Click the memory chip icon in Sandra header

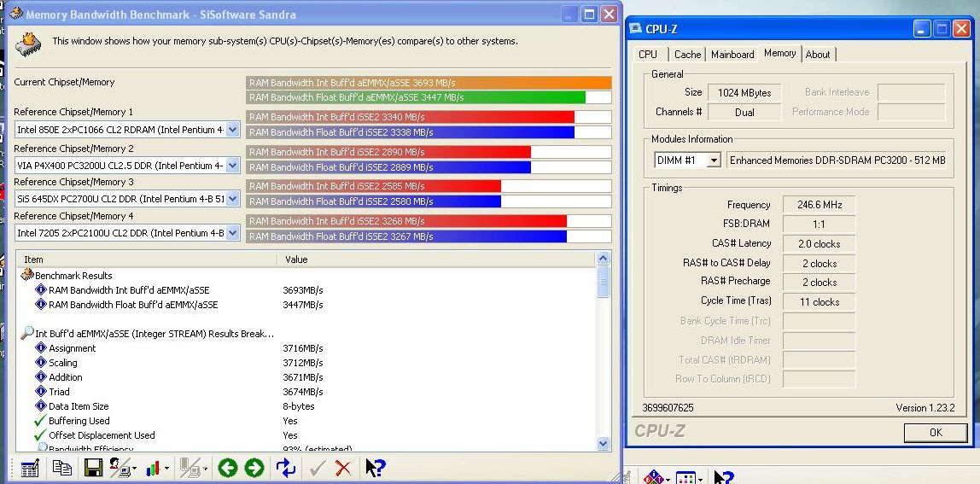(28, 44)
